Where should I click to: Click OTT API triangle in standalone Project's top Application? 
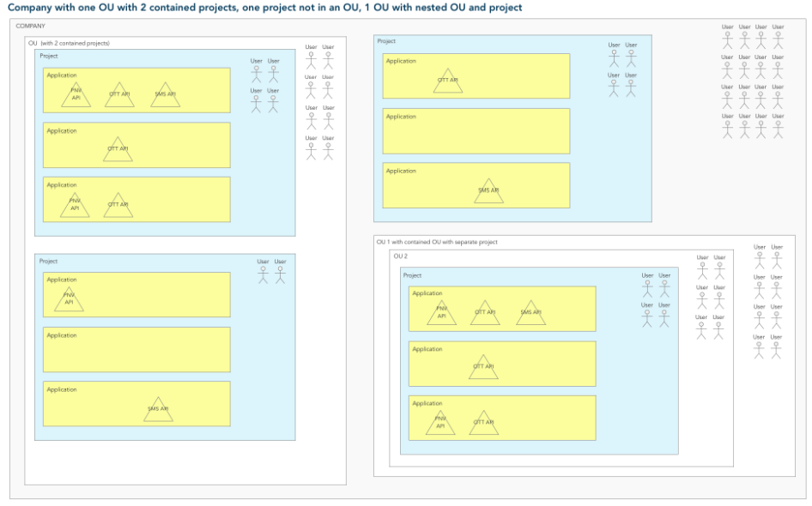click(x=447, y=82)
